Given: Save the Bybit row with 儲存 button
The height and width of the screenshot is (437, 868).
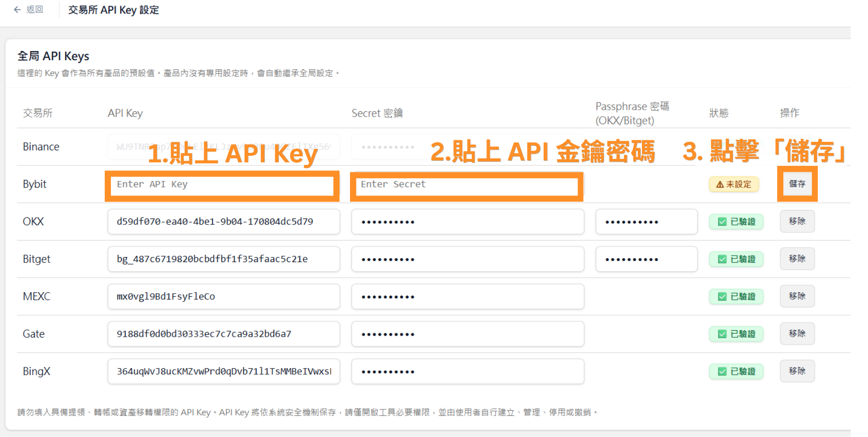Looking at the screenshot, I should (797, 184).
